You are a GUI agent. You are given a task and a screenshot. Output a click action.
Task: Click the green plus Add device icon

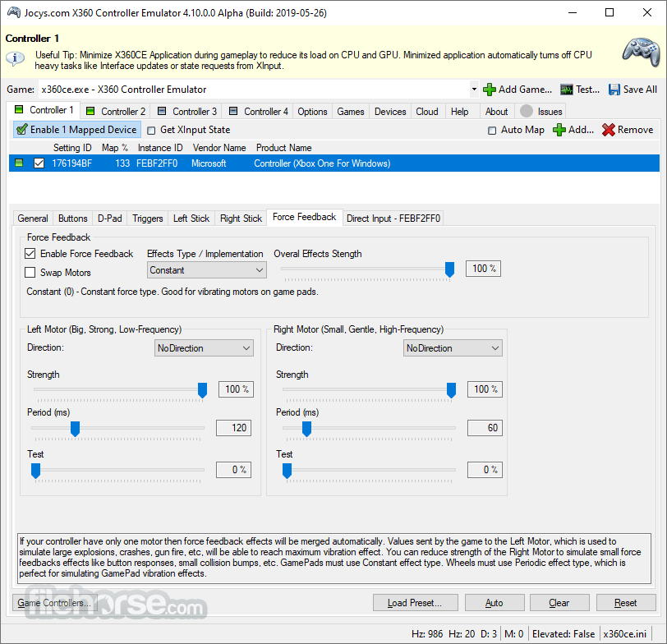point(559,130)
